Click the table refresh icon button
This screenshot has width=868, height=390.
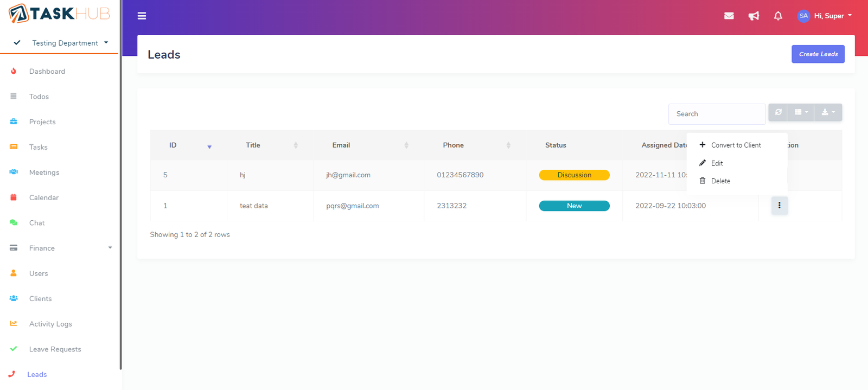(778, 112)
